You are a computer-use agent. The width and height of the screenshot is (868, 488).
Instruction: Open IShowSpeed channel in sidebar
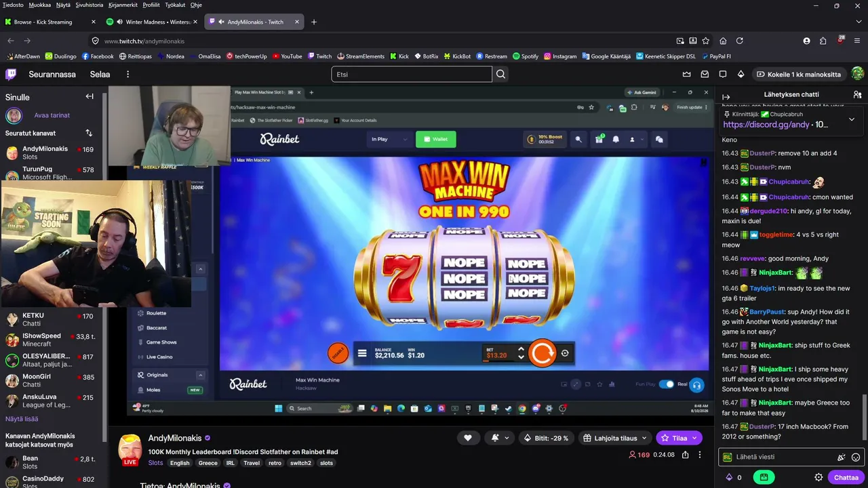(x=52, y=340)
